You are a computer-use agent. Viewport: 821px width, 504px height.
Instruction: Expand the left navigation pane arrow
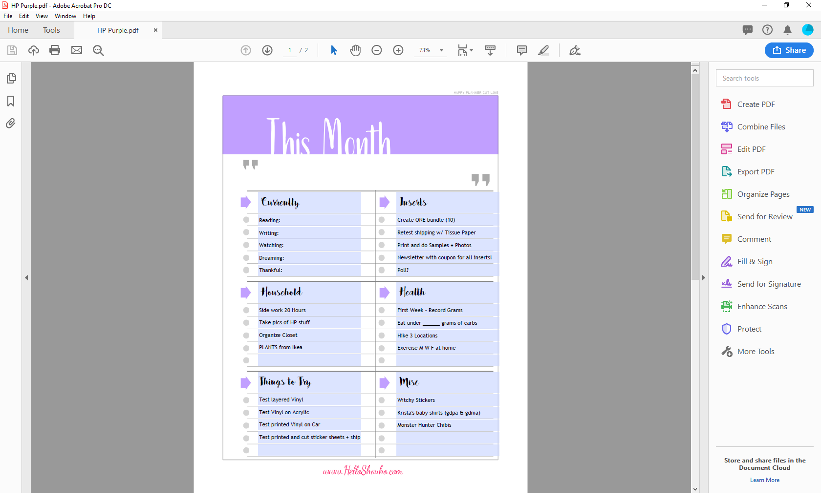[x=26, y=277]
